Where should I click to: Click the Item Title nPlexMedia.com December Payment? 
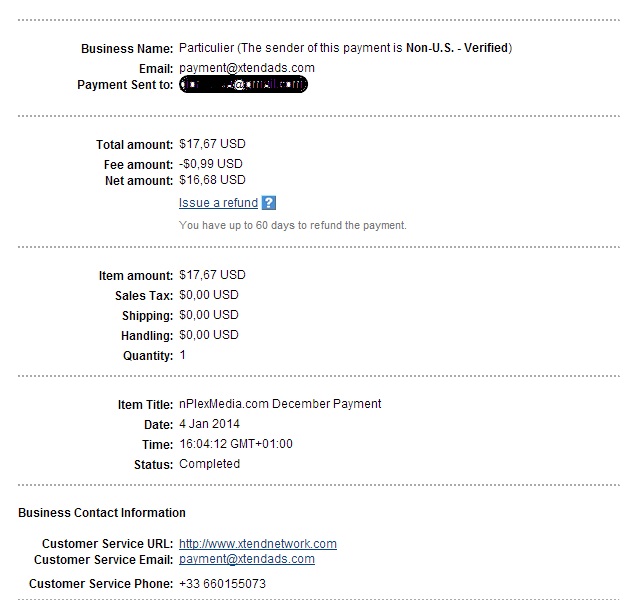click(x=280, y=404)
